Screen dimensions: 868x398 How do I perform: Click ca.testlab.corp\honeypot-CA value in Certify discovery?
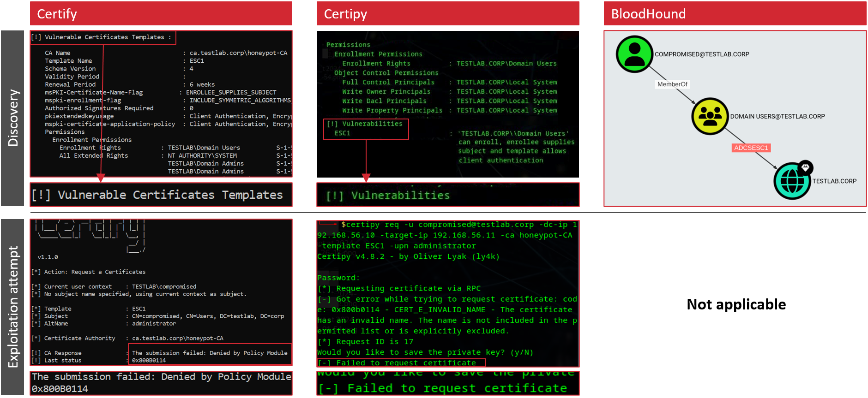[238, 53]
